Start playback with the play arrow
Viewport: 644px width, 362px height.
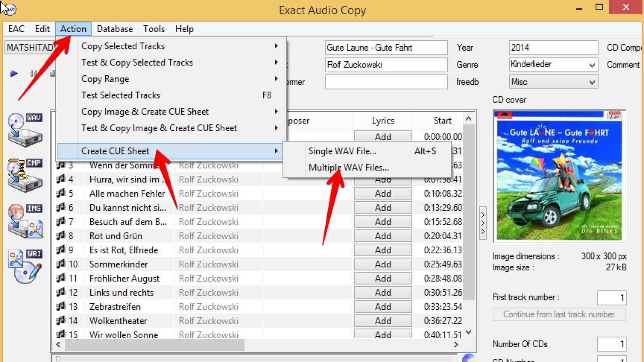pos(13,73)
